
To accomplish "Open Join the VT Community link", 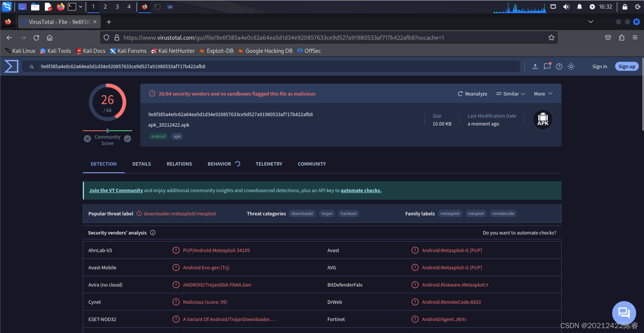I will tap(116, 190).
